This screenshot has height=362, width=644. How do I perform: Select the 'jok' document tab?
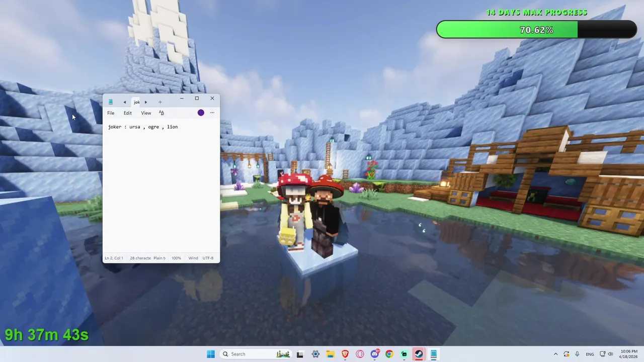click(137, 102)
